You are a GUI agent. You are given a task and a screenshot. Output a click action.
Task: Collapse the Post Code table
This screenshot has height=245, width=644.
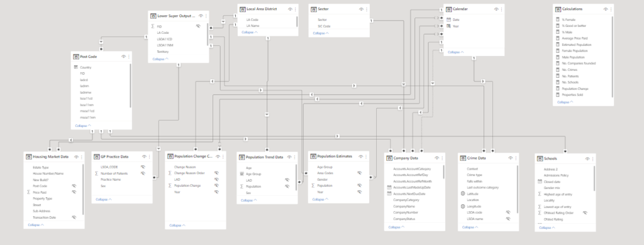(83, 126)
